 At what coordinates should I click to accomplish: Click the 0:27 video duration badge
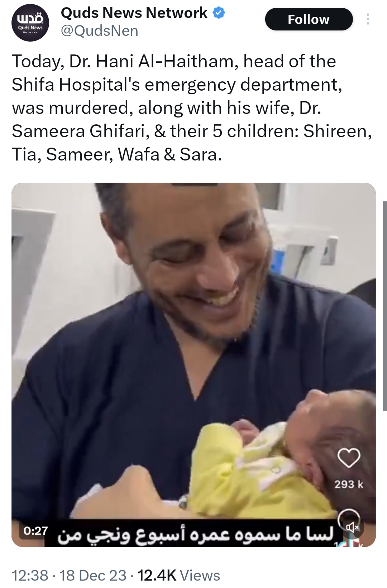(x=35, y=531)
